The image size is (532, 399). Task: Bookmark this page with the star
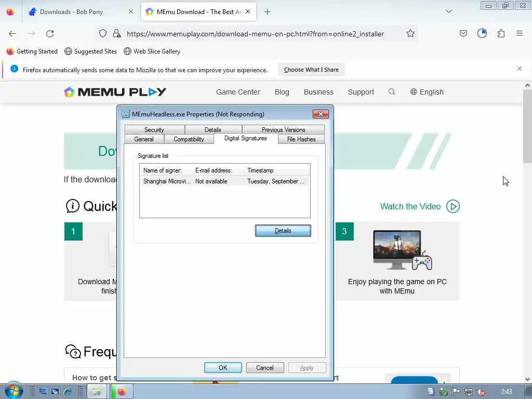[x=410, y=33]
